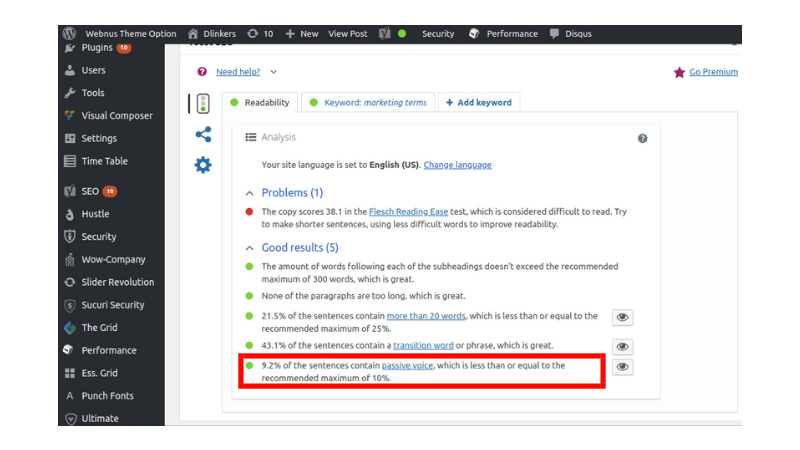
Task: Open Security in the admin bar
Action: click(x=438, y=34)
